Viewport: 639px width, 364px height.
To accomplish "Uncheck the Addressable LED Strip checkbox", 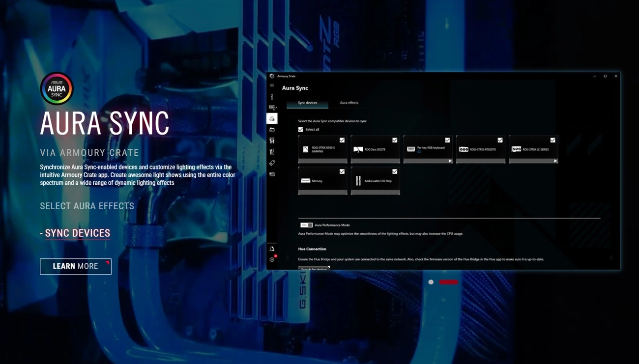I will (x=395, y=171).
